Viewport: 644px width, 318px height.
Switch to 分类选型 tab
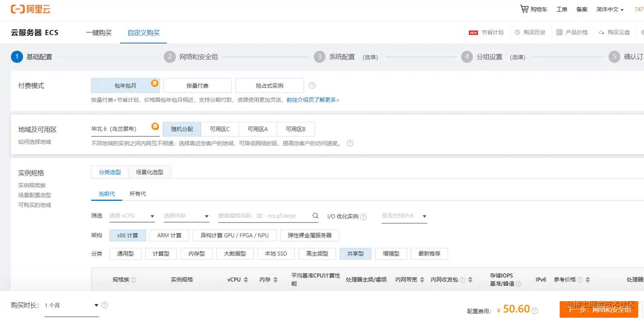point(110,172)
